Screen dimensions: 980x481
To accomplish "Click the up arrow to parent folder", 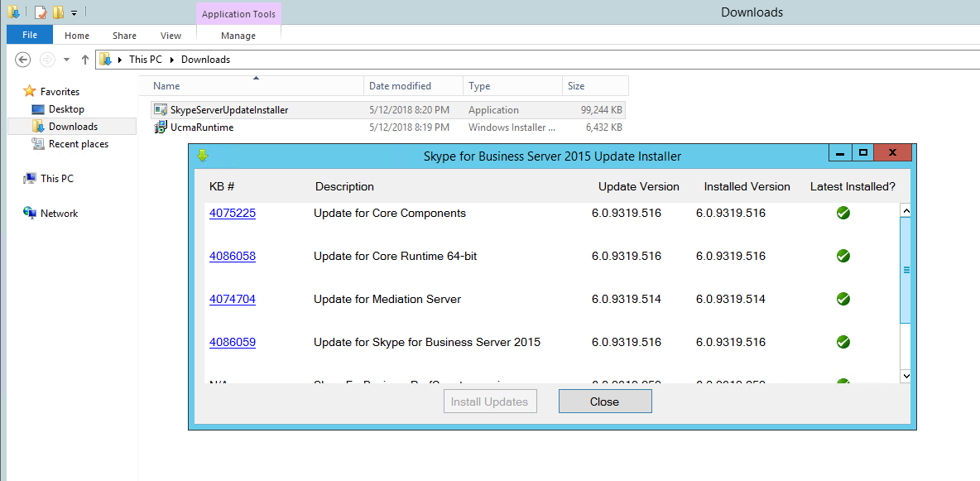I will [x=84, y=60].
